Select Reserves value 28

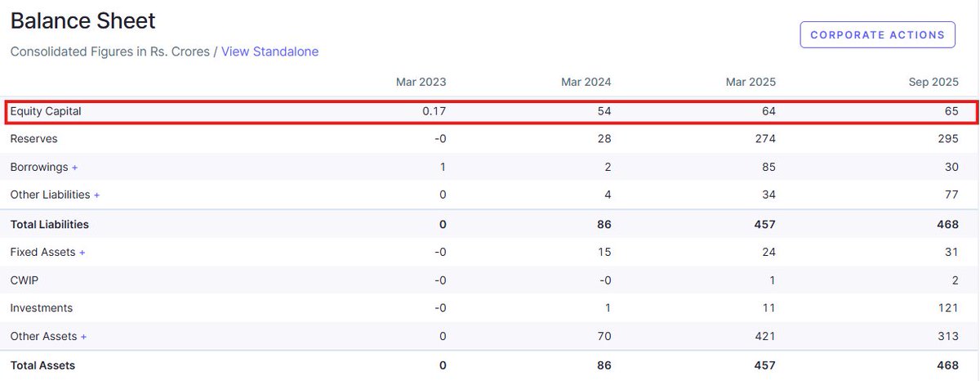[x=604, y=139]
